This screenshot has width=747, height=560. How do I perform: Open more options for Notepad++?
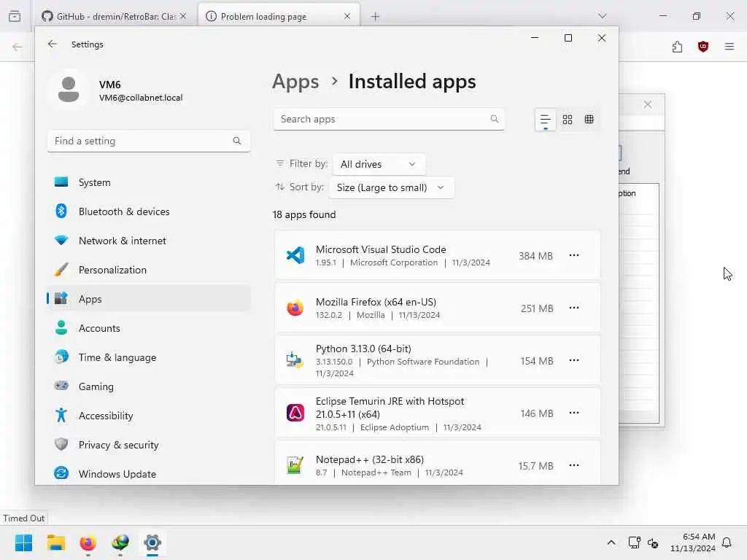(574, 465)
